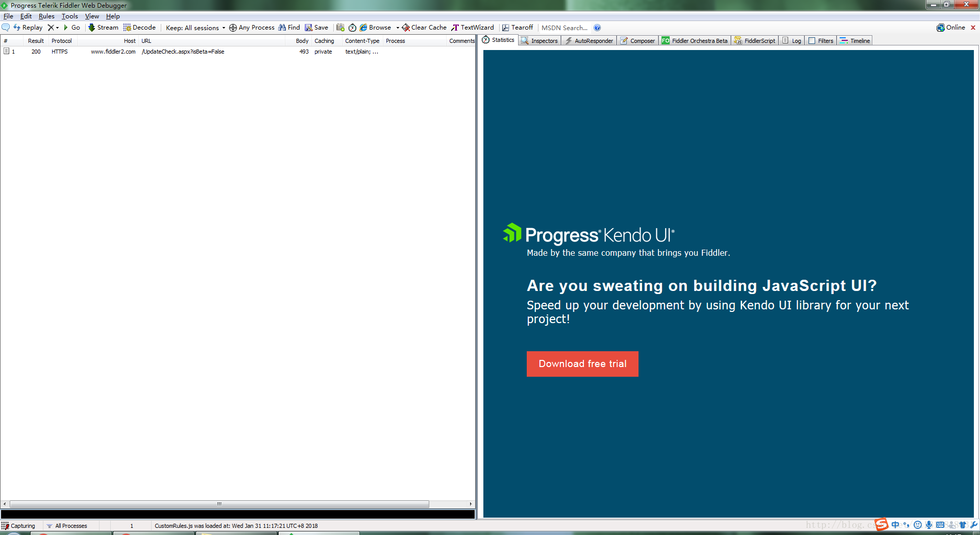Select session 1 document icon
The image size is (980, 535).
click(x=6, y=51)
